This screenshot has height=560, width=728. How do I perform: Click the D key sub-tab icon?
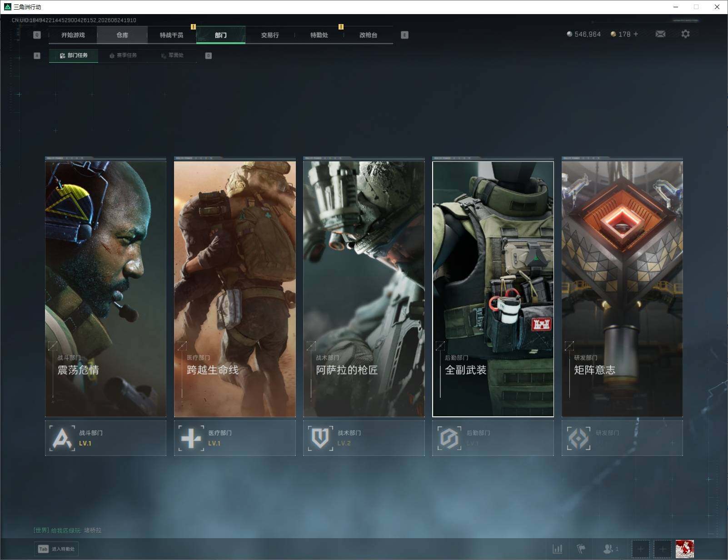[x=209, y=55]
